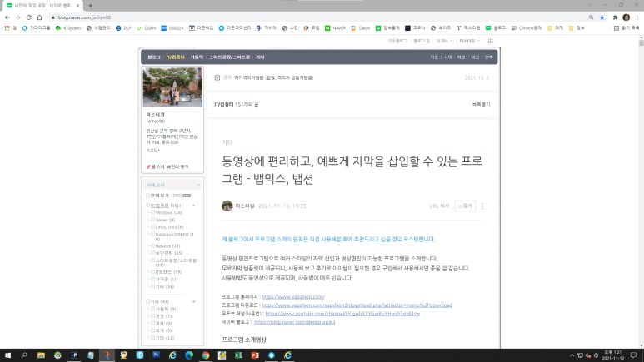Open PowerPoint from the taskbar
The width and height of the screenshot is (644, 362).
pos(255,355)
